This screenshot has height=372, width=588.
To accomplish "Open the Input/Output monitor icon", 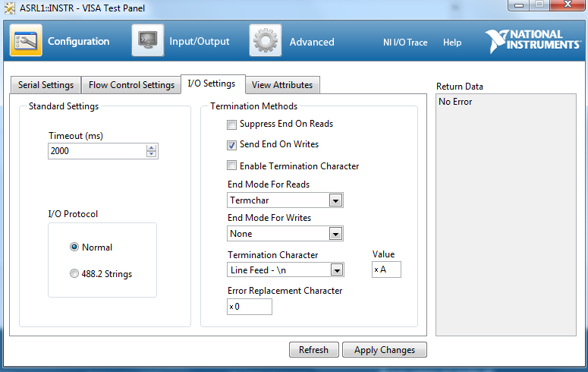I will pyautogui.click(x=148, y=40).
